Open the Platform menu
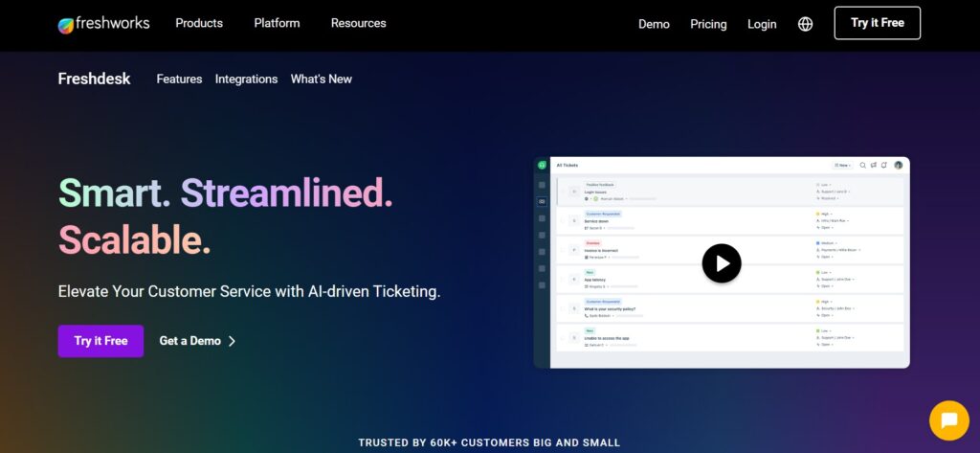Viewport: 980px width, 453px height. [x=277, y=23]
